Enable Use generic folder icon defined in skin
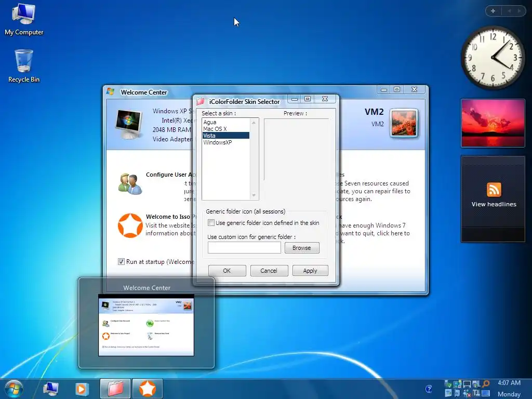Image resolution: width=532 pixels, height=399 pixels. pos(211,223)
